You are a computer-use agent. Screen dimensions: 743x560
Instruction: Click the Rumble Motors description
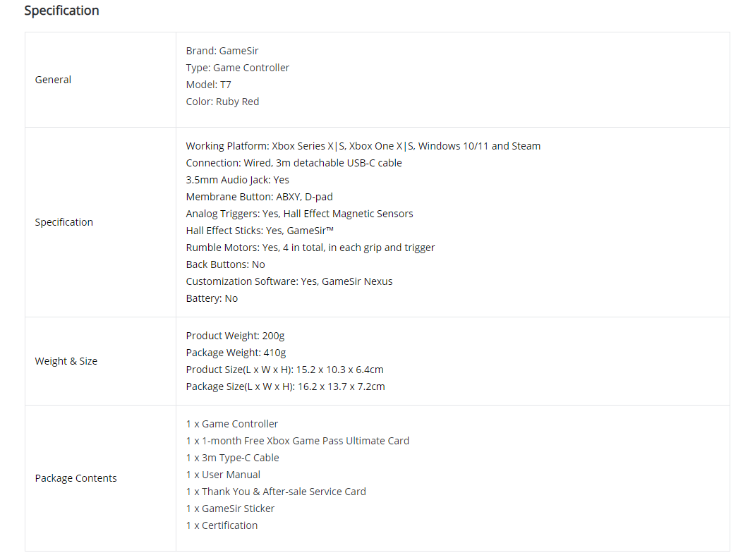pos(310,248)
